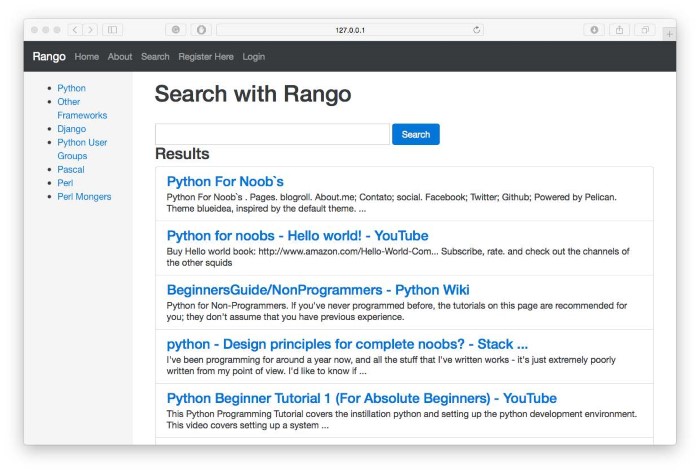Open python - Design principles for complete noobs result

347,344
